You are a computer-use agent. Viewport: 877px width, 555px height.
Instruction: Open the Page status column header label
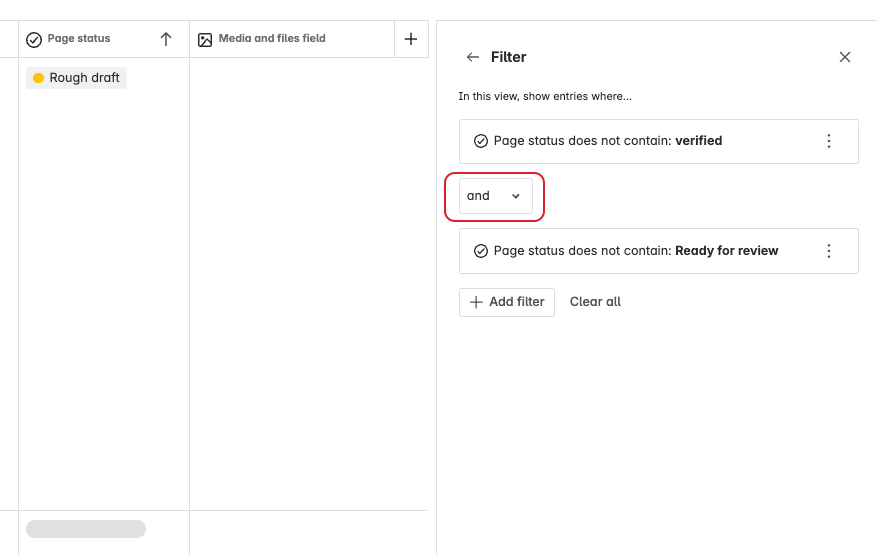pyautogui.click(x=79, y=39)
